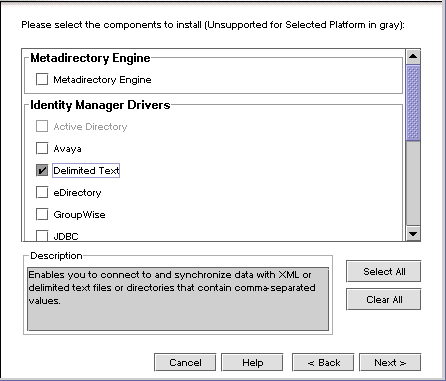
Task: Click the Avaya label text
Action: pyautogui.click(x=67, y=149)
